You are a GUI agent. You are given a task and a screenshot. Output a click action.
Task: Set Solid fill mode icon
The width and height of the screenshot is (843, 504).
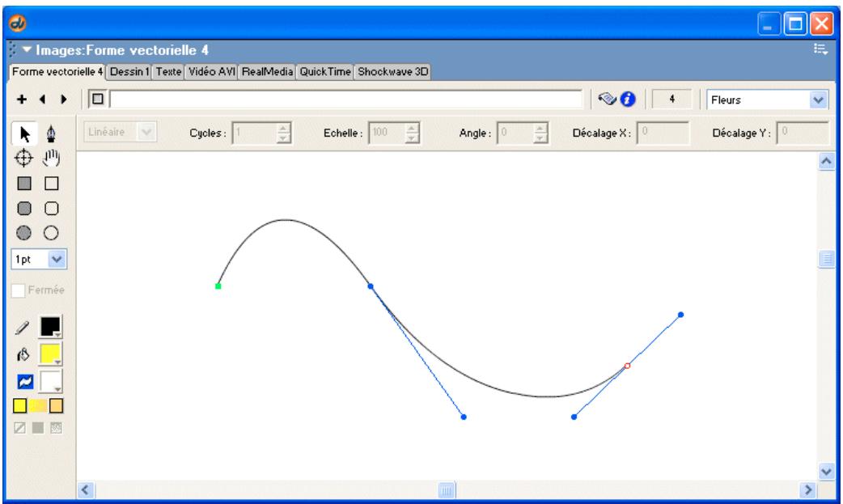pos(38,428)
